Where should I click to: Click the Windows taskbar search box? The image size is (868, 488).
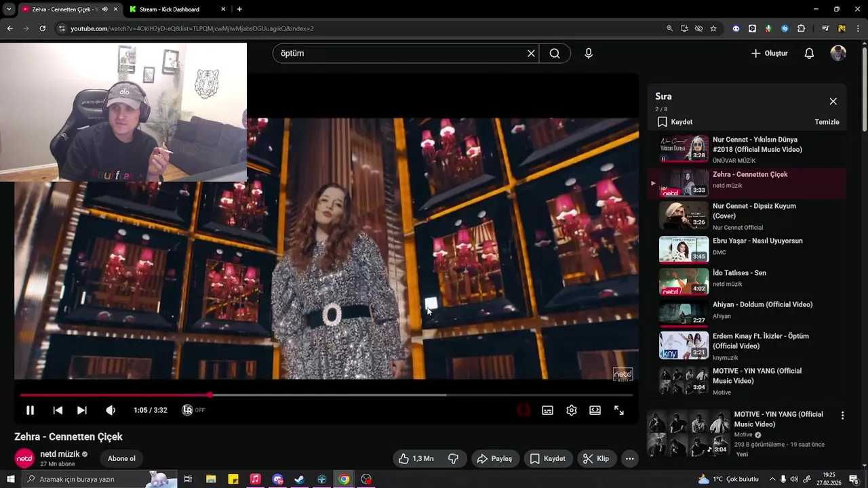pyautogui.click(x=100, y=479)
